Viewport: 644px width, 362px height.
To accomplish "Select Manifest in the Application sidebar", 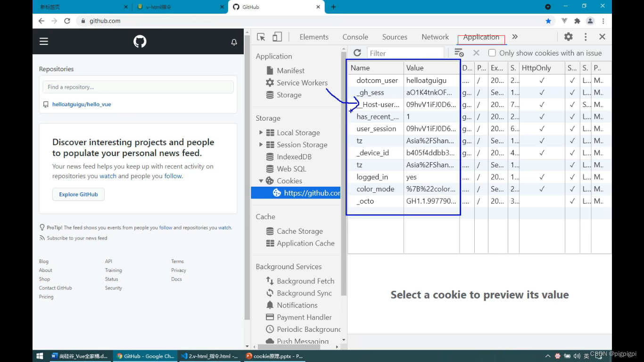I will (290, 70).
